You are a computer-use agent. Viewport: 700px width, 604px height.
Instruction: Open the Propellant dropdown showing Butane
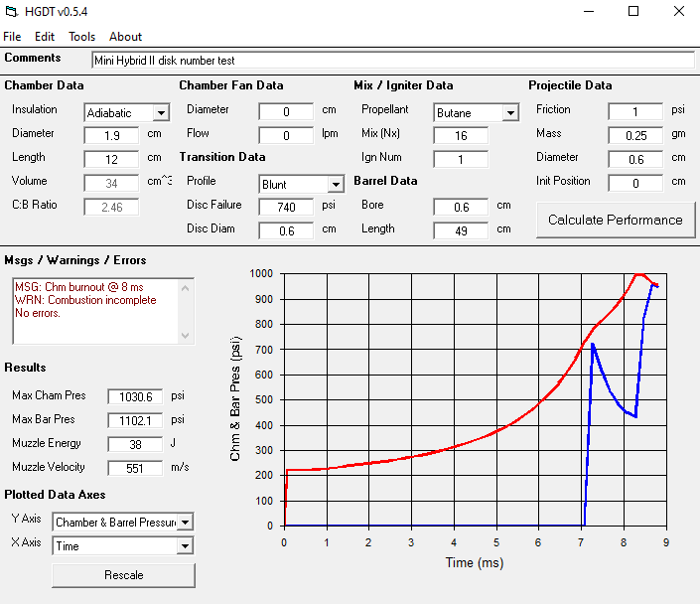(x=510, y=113)
